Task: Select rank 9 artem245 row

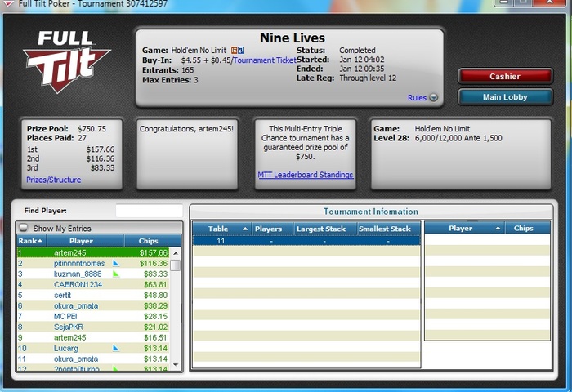Action: point(93,337)
